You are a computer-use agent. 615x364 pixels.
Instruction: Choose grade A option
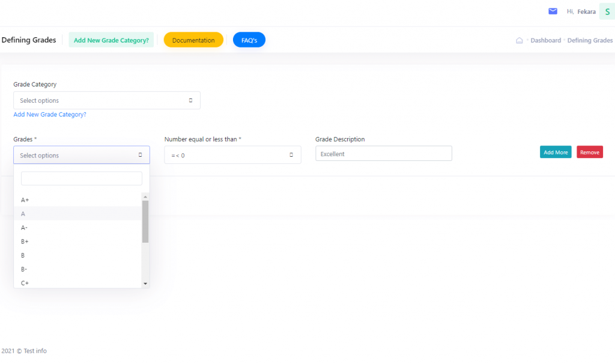point(23,213)
